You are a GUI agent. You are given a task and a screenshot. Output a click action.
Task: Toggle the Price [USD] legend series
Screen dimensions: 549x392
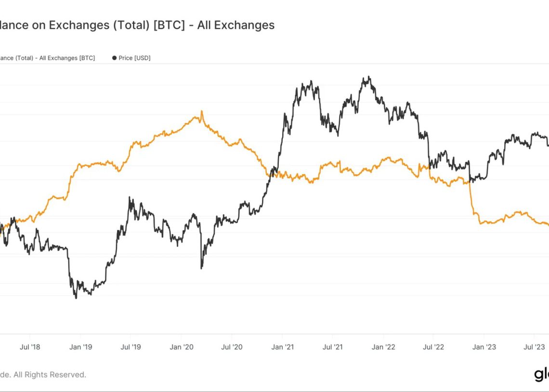coord(134,58)
